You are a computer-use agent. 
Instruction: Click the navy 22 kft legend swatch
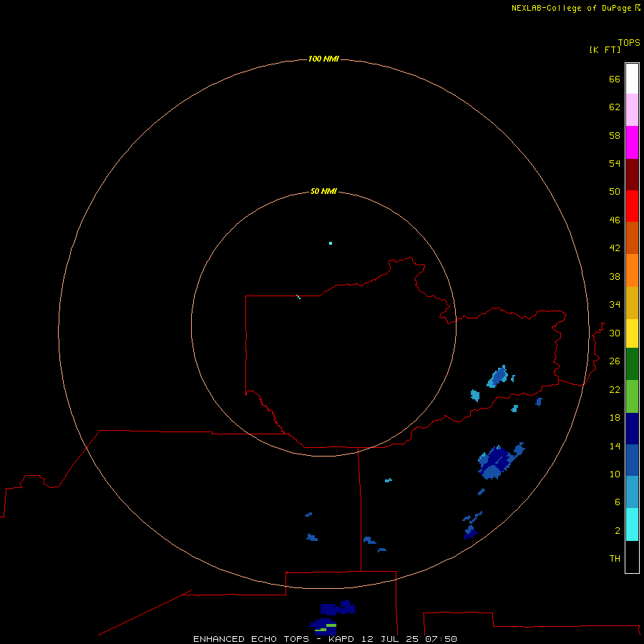(x=632, y=429)
